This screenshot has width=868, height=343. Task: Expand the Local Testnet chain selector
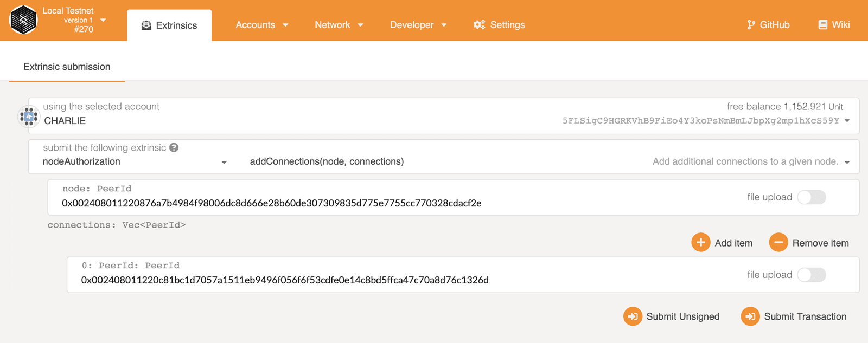point(103,20)
